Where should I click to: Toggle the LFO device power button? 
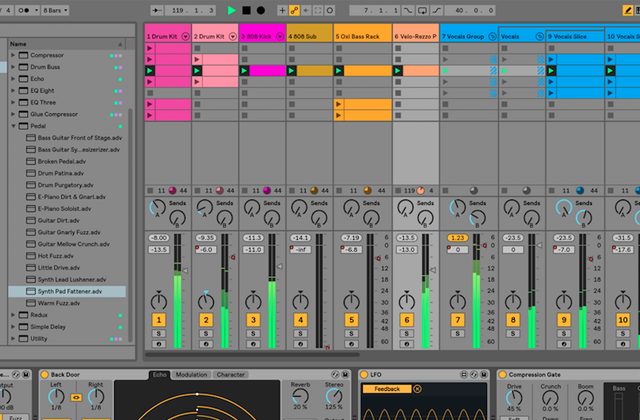(364, 374)
